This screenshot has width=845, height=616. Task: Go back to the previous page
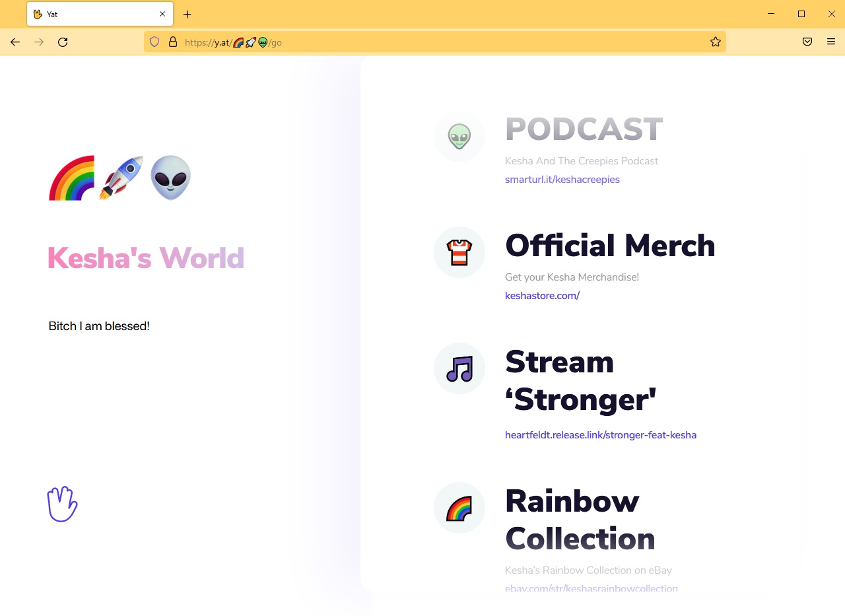pyautogui.click(x=15, y=42)
